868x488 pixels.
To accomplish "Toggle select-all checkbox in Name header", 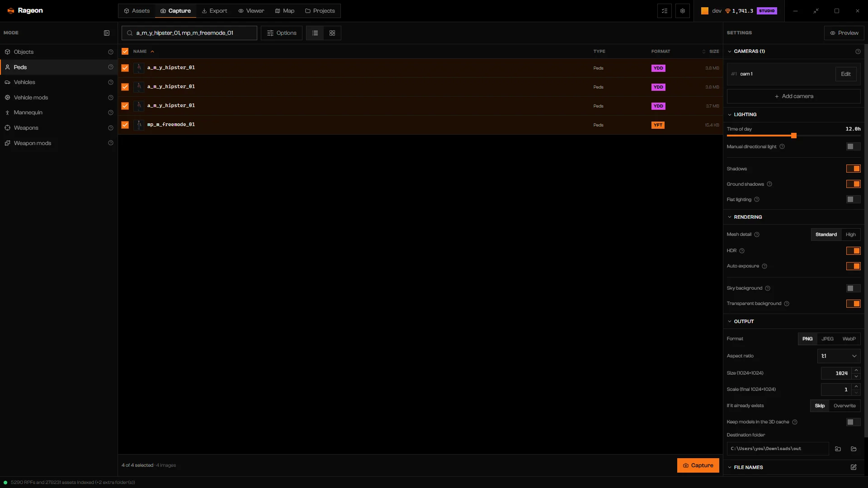I will pyautogui.click(x=125, y=52).
